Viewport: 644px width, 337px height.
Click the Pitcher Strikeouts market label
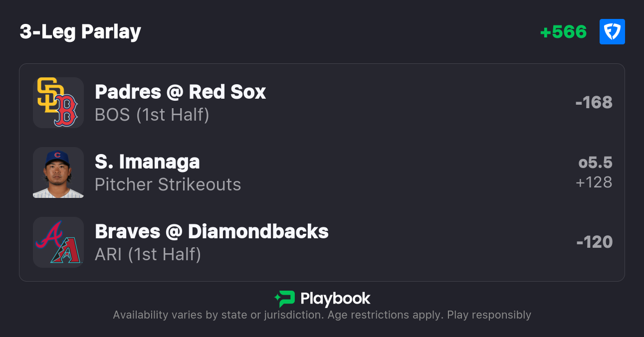(x=168, y=184)
